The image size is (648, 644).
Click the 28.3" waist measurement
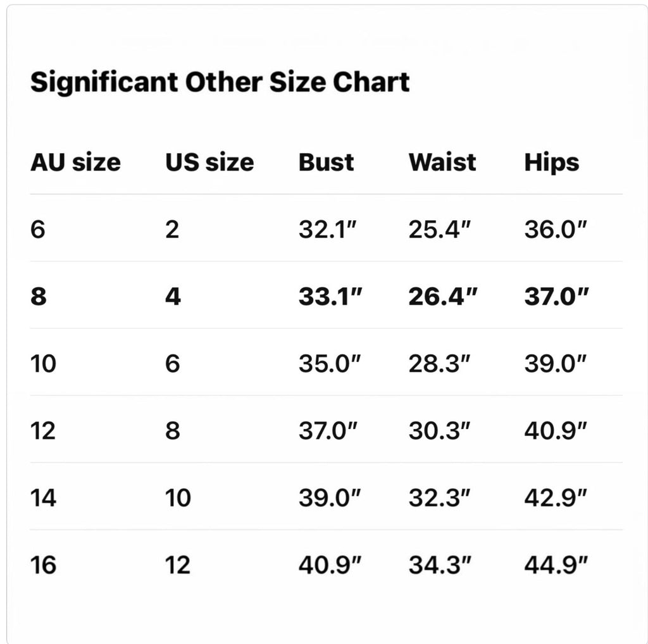(439, 364)
